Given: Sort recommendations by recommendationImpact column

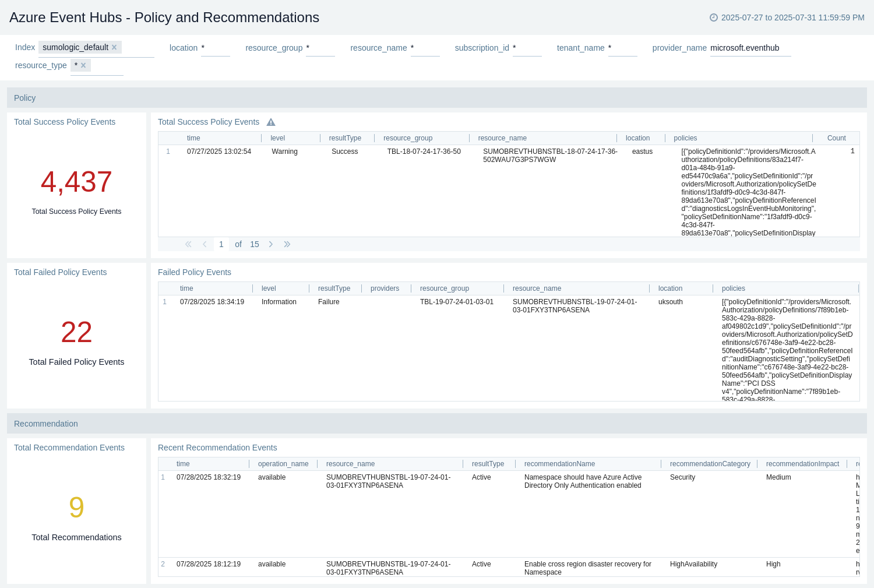Looking at the screenshot, I should click(802, 464).
